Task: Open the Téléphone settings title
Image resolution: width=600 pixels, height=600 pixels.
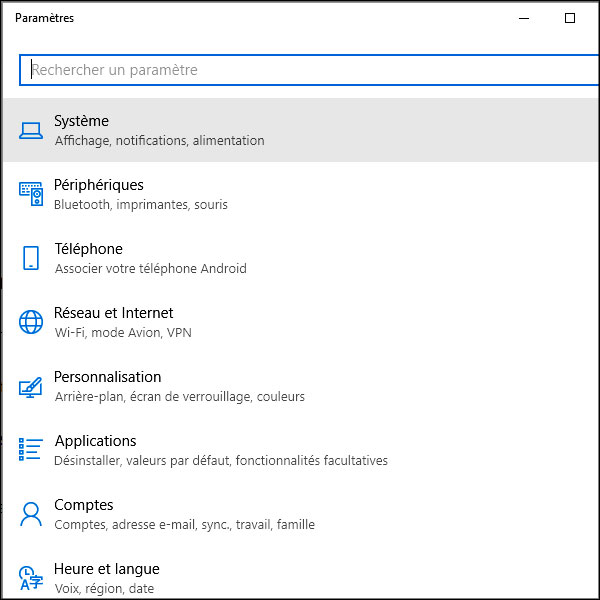Action: pyautogui.click(x=88, y=249)
